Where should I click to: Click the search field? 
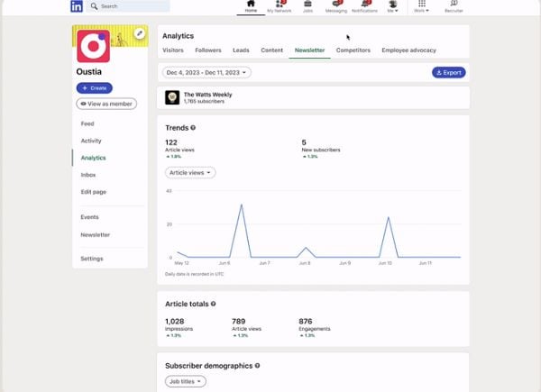[x=128, y=6]
